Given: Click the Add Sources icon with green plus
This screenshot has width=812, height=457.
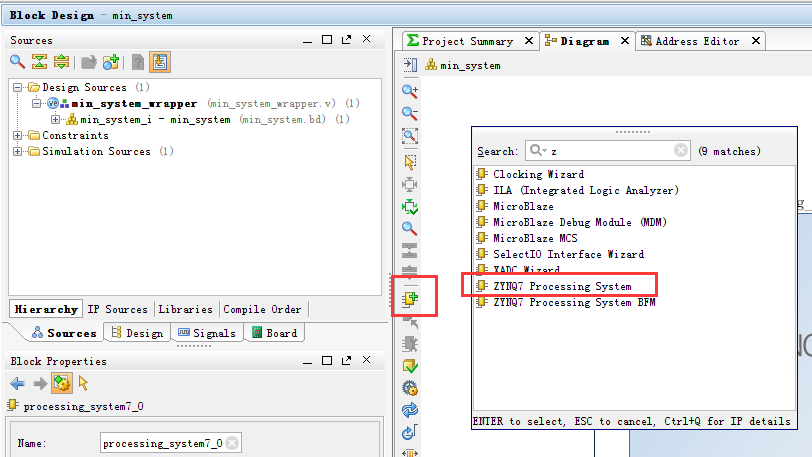Looking at the screenshot, I should tap(111, 62).
